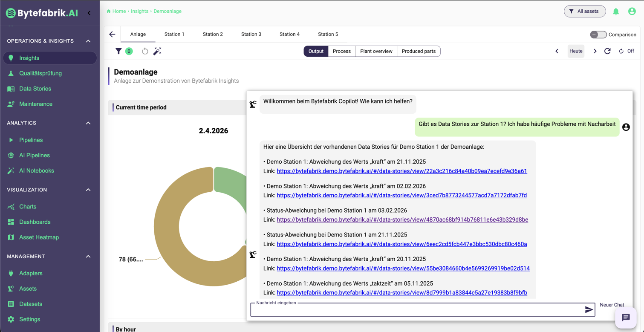Viewport: 644px width, 332px height.
Task: Switch to the Station 3 tab
Action: coord(251,35)
